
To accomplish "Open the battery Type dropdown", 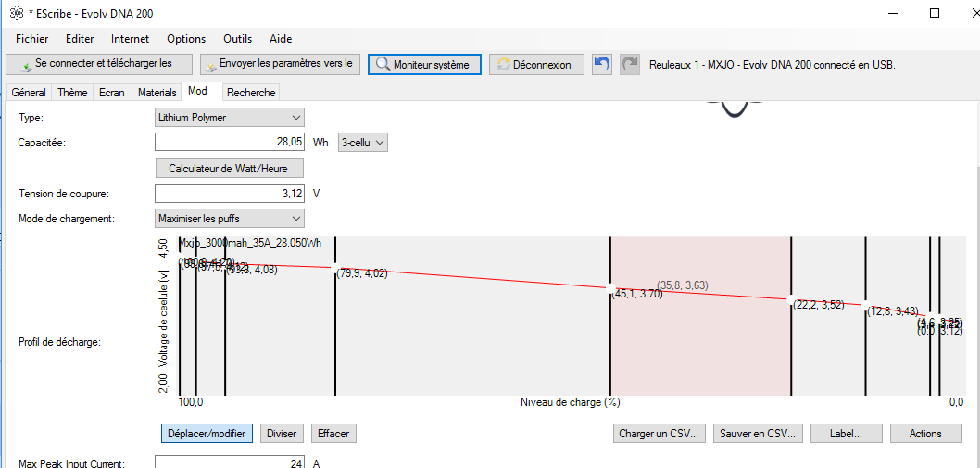I will (x=229, y=118).
